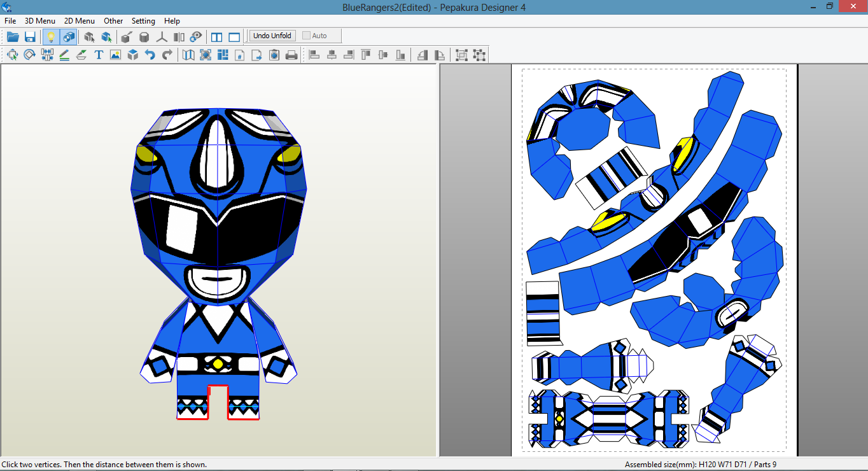Click the insert image icon
868x471 pixels.
click(x=115, y=55)
